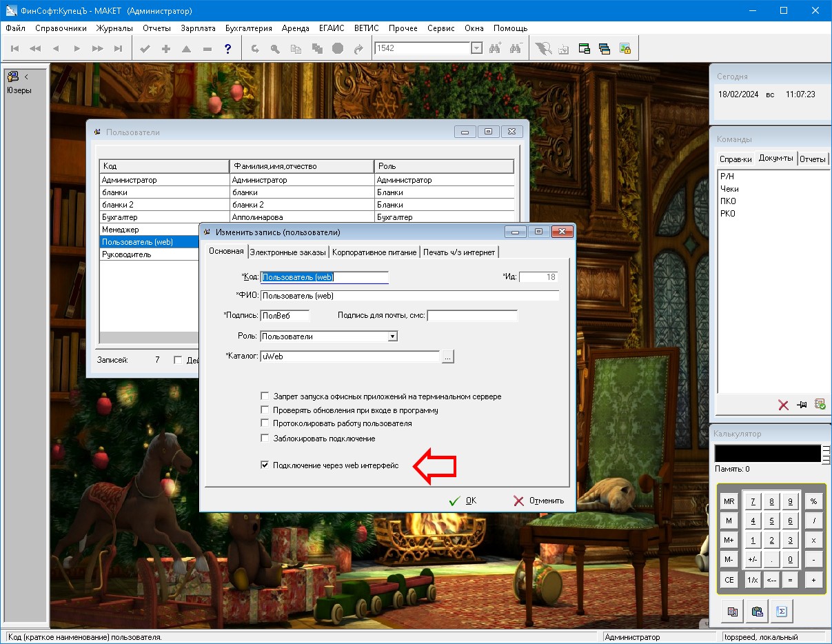Expand the toolbar combo box showing 1542
832x644 pixels.
tap(476, 48)
